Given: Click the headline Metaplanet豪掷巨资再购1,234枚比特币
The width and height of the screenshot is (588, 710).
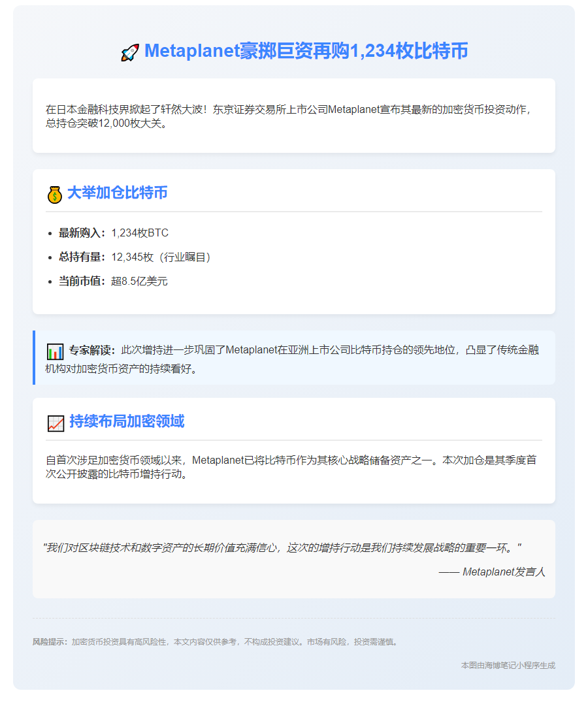Looking at the screenshot, I should coord(306,51).
